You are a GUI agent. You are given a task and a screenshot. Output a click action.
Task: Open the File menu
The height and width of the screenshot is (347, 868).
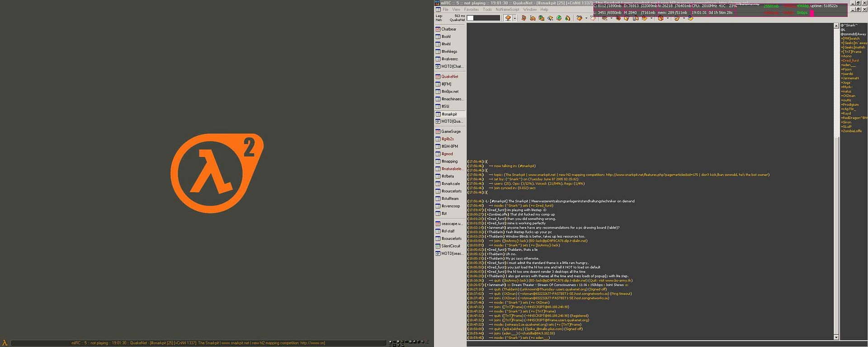(x=445, y=9)
